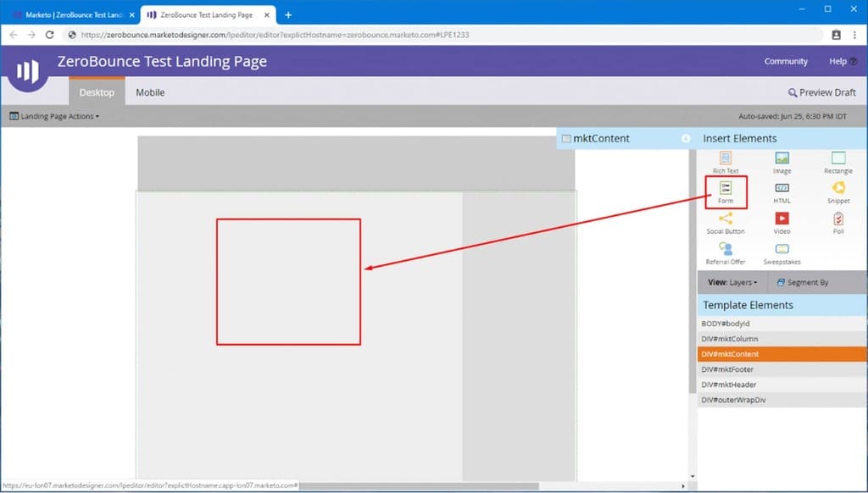Select the Video insert element

pyautogui.click(x=782, y=223)
